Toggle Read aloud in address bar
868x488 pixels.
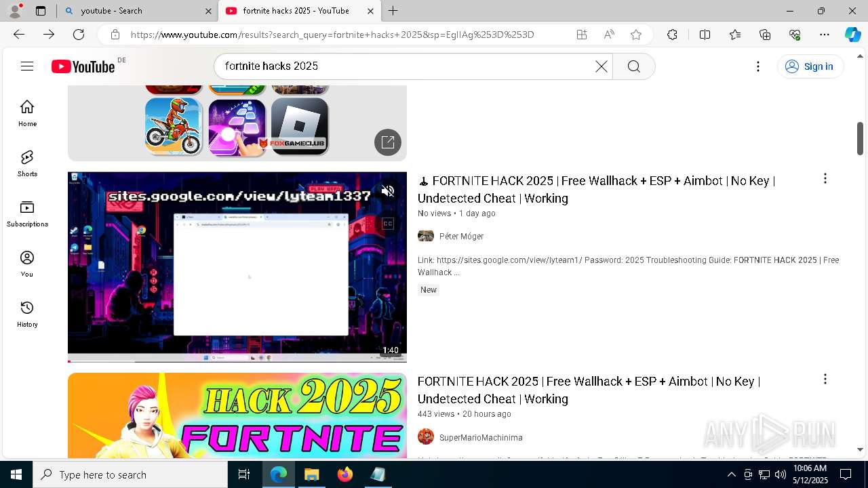(x=609, y=35)
